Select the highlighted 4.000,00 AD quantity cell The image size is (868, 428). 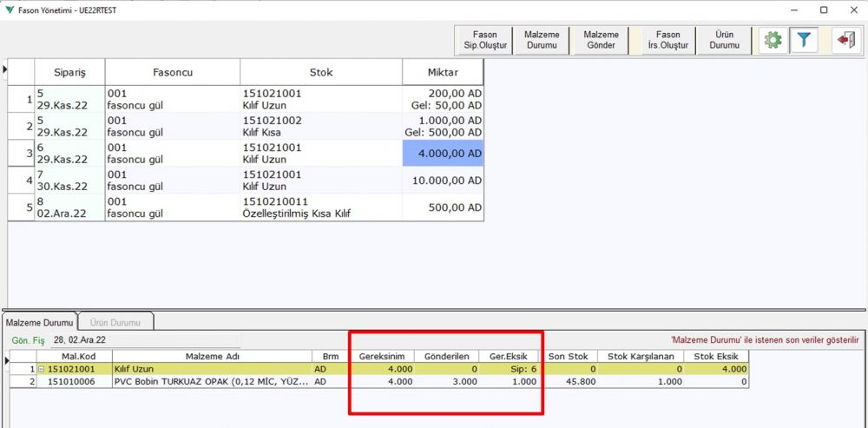click(443, 153)
